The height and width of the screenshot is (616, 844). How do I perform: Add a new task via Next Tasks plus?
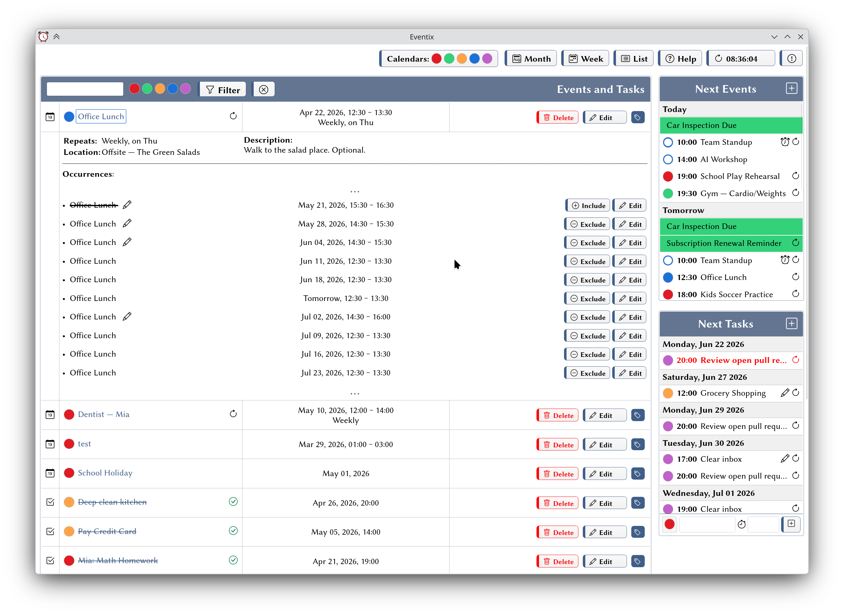click(x=791, y=323)
